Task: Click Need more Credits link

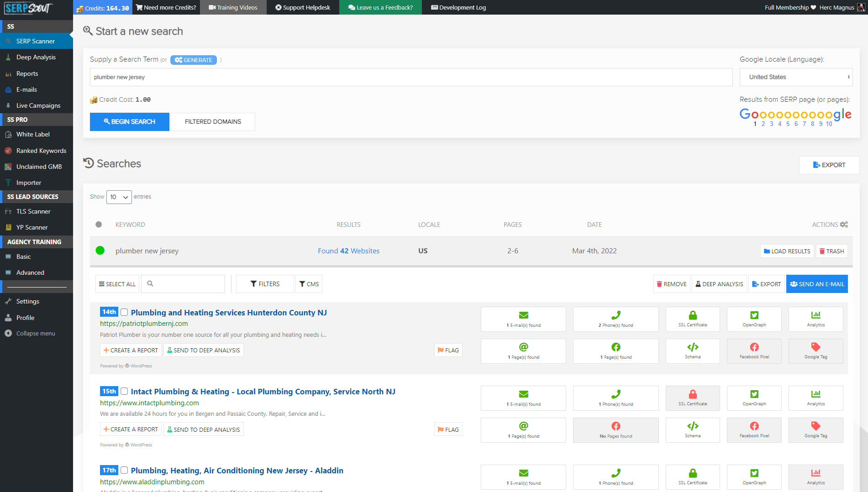Action: [166, 7]
